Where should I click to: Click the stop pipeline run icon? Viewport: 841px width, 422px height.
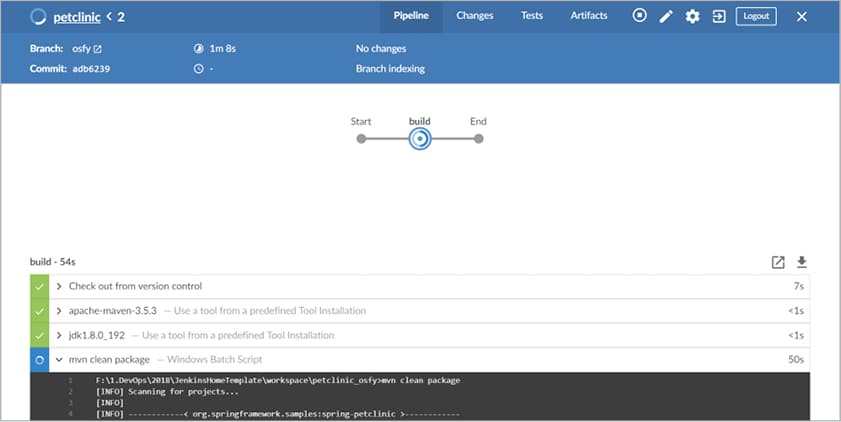(x=640, y=16)
